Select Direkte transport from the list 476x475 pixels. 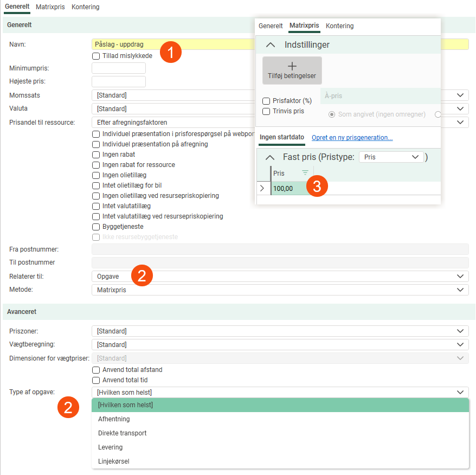[x=122, y=433]
